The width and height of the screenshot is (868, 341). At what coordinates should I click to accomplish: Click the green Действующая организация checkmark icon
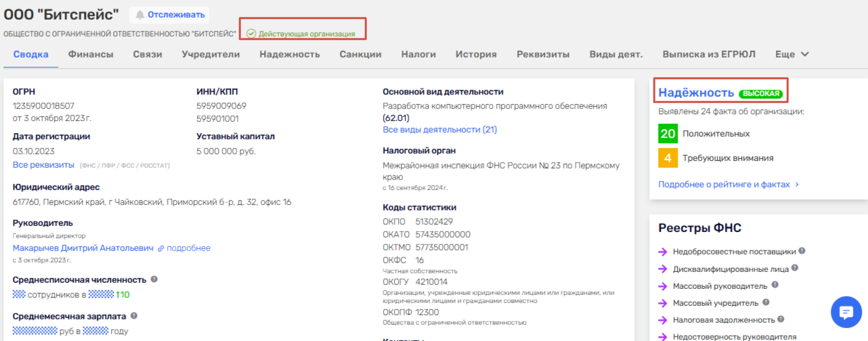click(x=251, y=34)
